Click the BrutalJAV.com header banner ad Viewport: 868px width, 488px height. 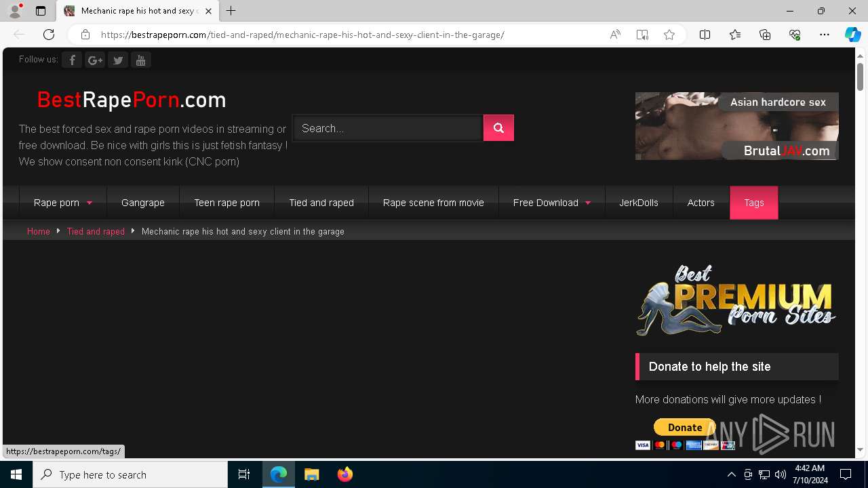736,126
